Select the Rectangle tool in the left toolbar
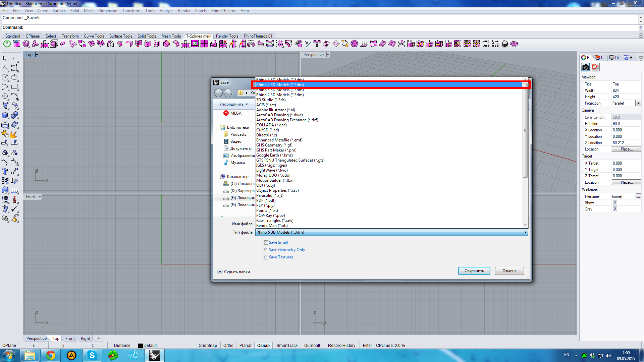Screen dimensions: 644x362 click(x=14, y=87)
